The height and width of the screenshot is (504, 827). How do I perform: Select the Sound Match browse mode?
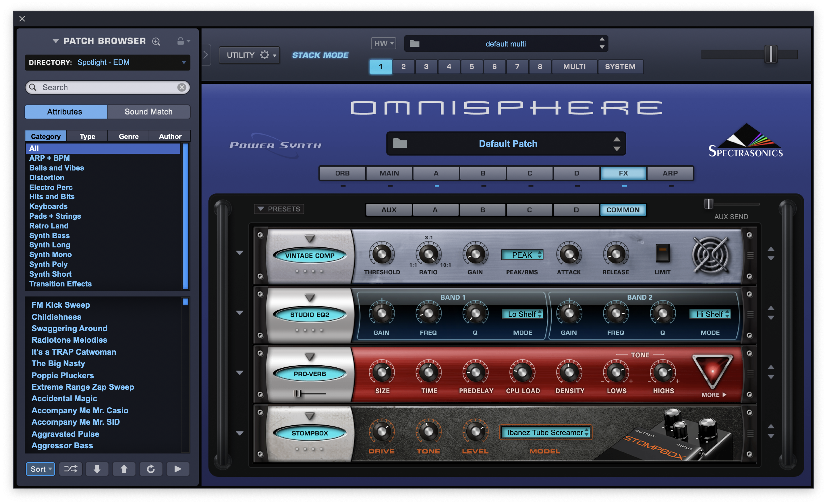(149, 112)
